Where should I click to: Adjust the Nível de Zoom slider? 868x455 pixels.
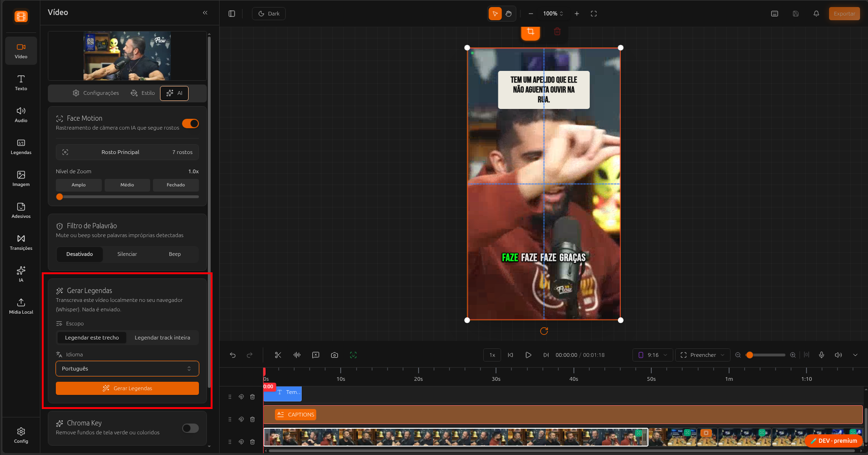point(127,197)
